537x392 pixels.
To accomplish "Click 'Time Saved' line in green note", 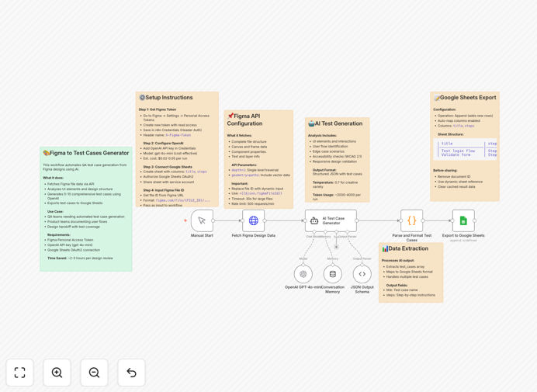I will (x=80, y=258).
